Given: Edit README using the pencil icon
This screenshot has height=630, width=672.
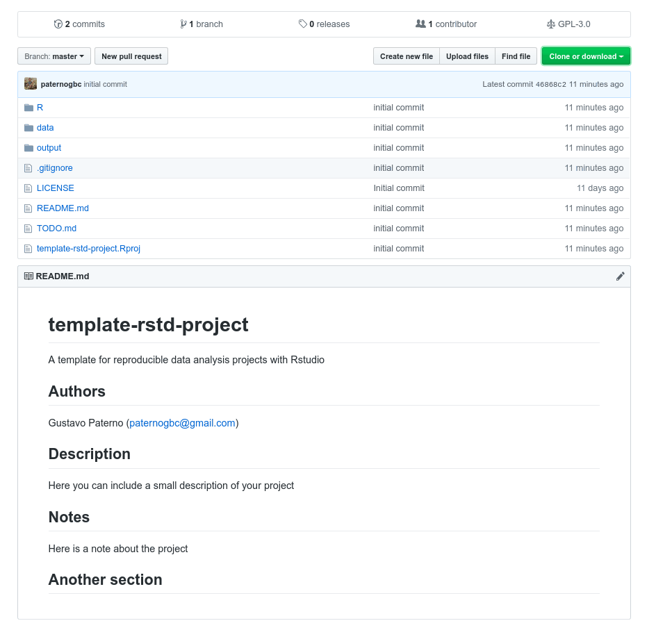Looking at the screenshot, I should coord(620,276).
